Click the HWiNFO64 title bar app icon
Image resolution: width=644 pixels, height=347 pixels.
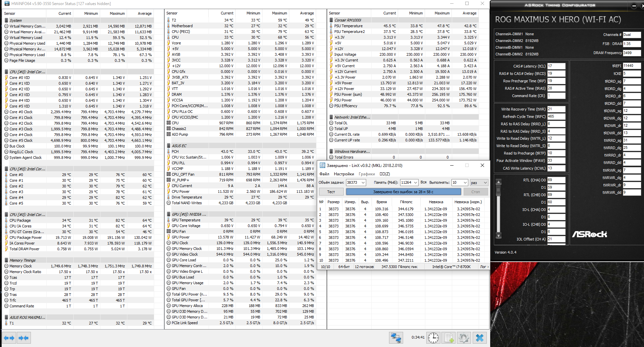pyautogui.click(x=7, y=4)
